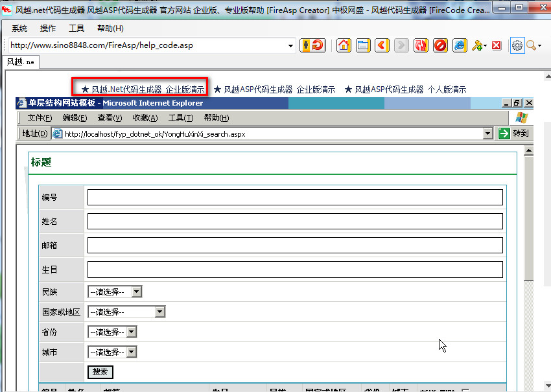The width and height of the screenshot is (551, 392).
Task: Click the blank page icon next to home
Action: click(x=362, y=45)
